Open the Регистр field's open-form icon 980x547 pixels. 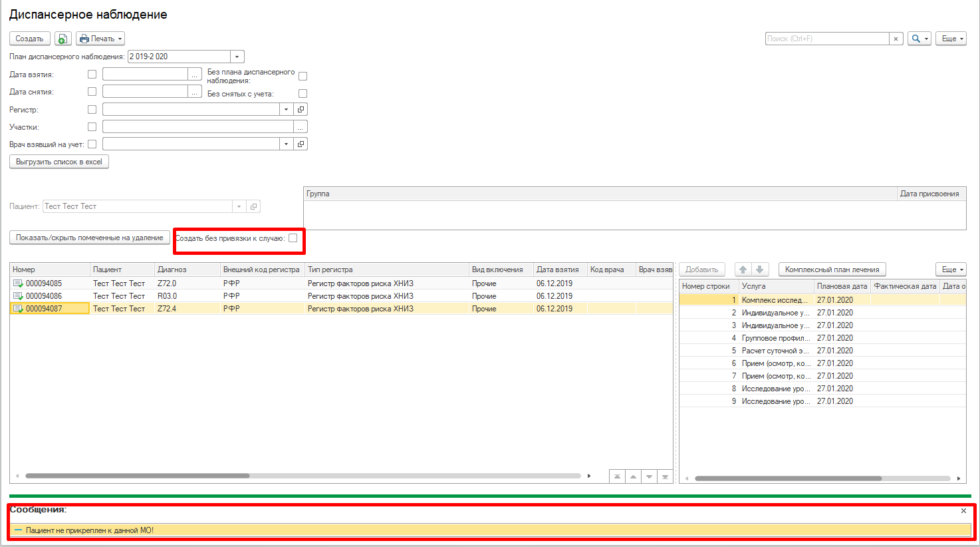pyautogui.click(x=301, y=109)
